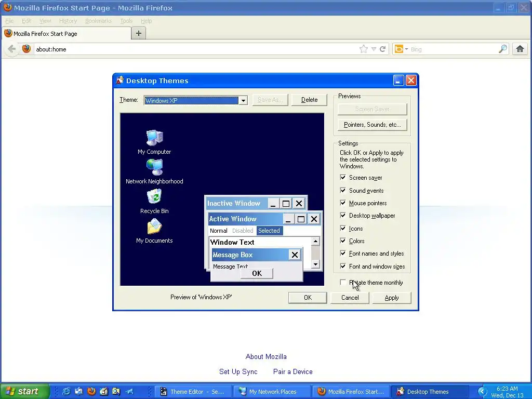Uncheck the Sound events checkbox
The height and width of the screenshot is (399, 532).
click(343, 190)
